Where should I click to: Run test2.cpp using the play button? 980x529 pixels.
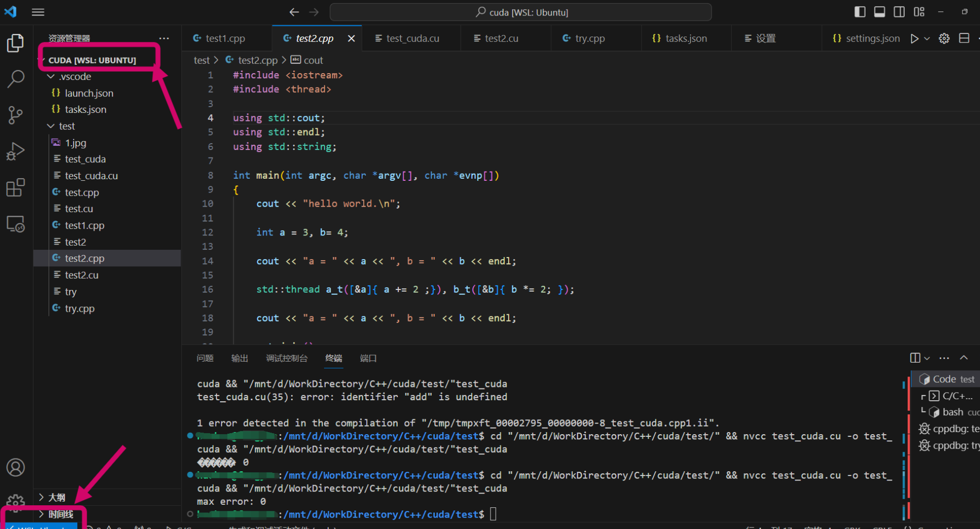click(x=914, y=38)
